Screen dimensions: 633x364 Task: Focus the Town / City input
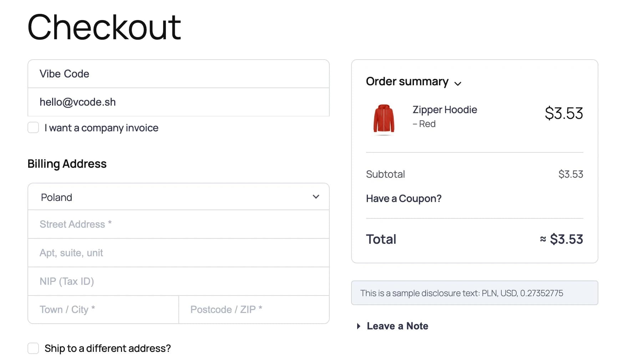click(x=103, y=309)
